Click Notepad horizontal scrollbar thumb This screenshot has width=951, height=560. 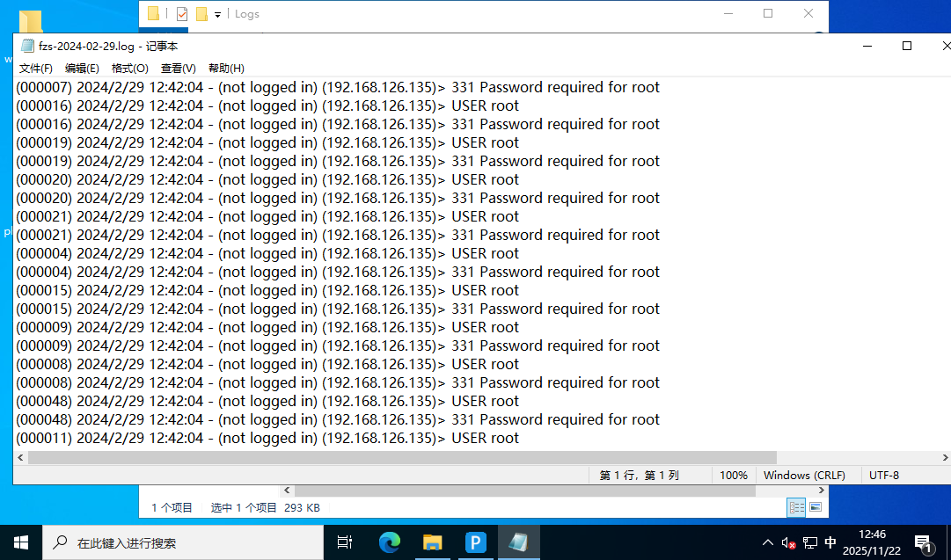coord(402,457)
